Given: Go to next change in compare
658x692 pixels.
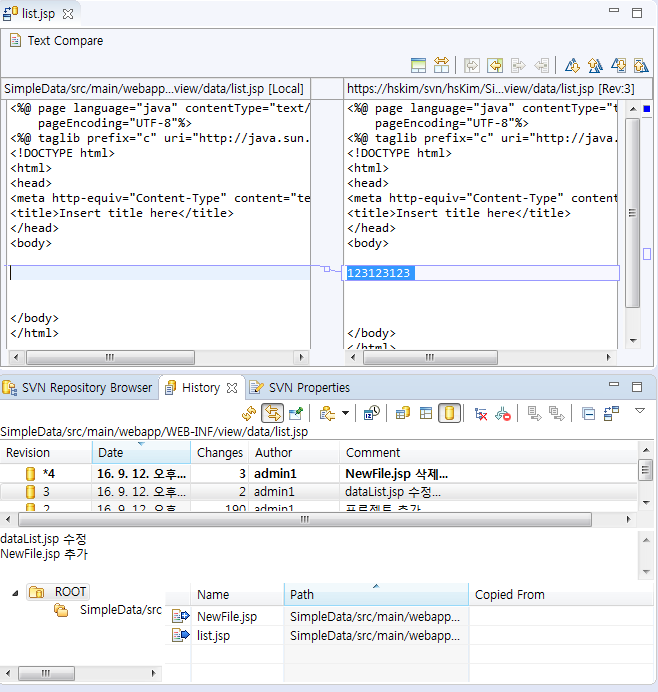Looking at the screenshot, I should coord(618,65).
